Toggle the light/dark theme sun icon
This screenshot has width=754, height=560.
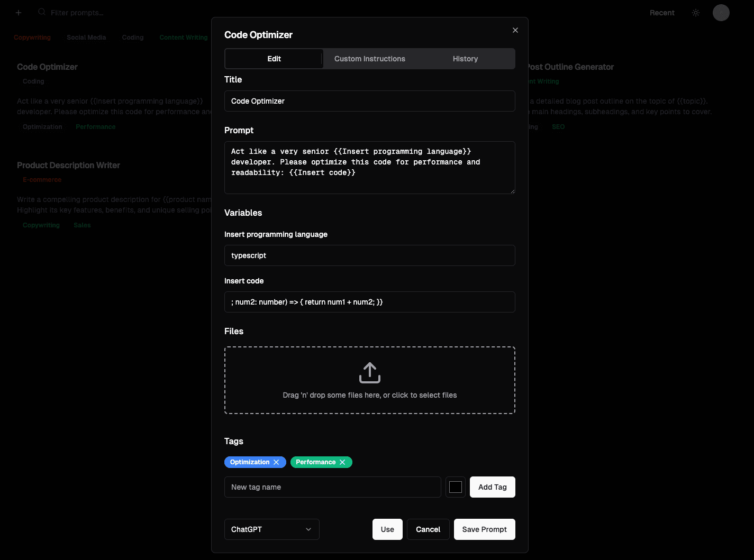click(x=696, y=13)
